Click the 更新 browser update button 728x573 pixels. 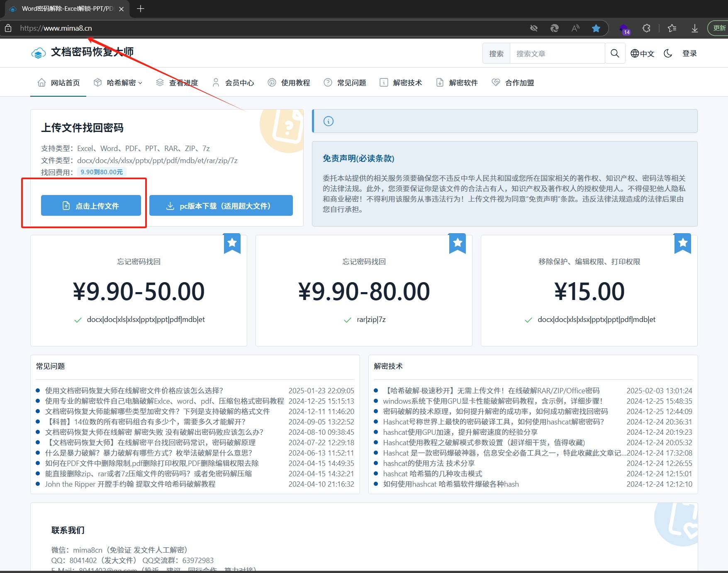[718, 28]
